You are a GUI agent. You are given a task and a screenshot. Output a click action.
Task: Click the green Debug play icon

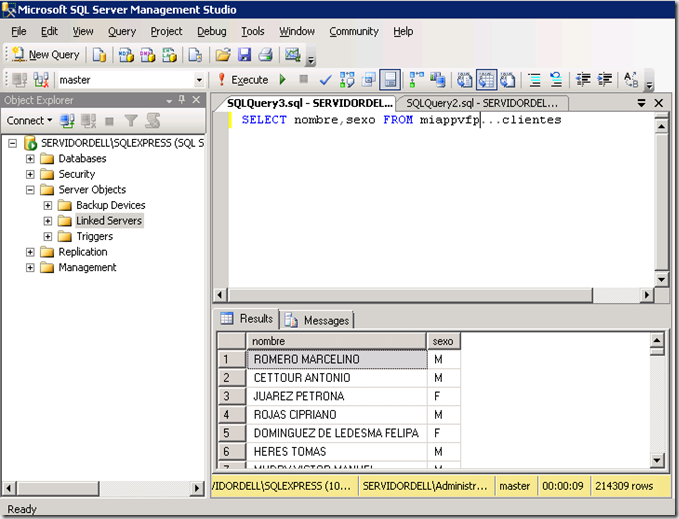[x=283, y=79]
